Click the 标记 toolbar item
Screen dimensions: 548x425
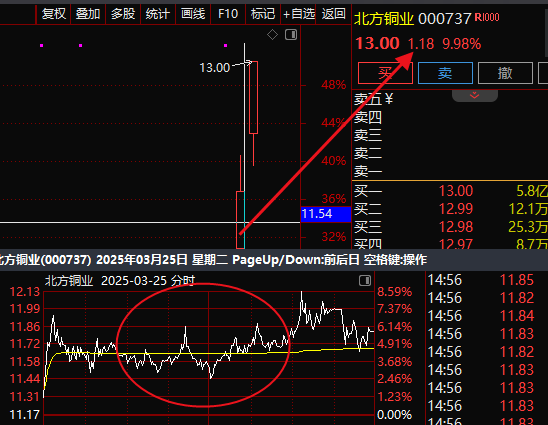[x=263, y=14]
